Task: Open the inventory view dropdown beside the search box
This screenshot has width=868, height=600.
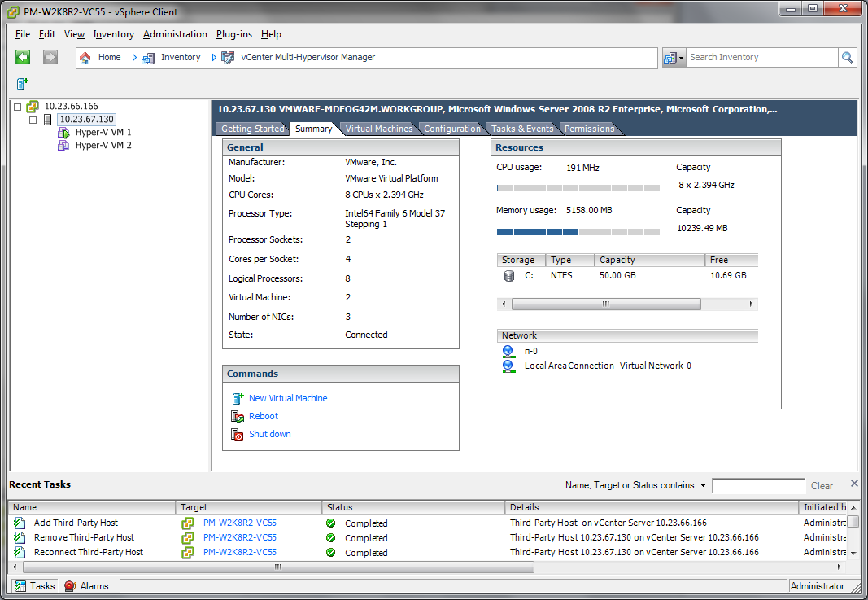Action: click(x=674, y=57)
